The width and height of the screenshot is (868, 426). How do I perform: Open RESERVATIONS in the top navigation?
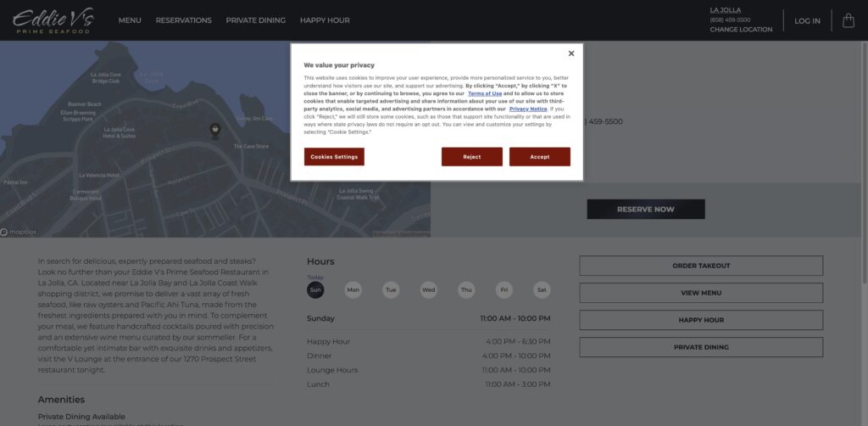[x=183, y=20]
